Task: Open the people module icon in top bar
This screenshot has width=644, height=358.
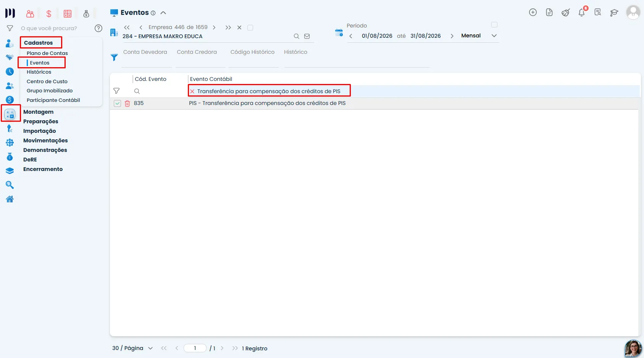Action: pyautogui.click(x=30, y=14)
